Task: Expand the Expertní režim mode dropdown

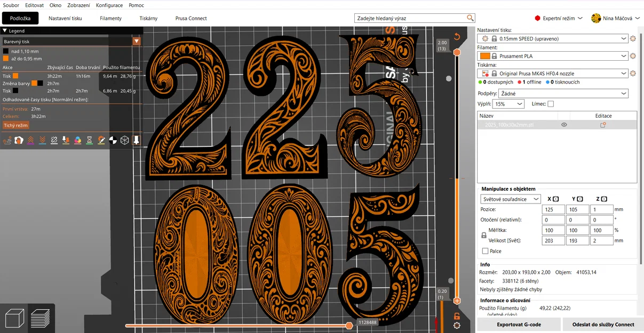Action: coord(558,18)
